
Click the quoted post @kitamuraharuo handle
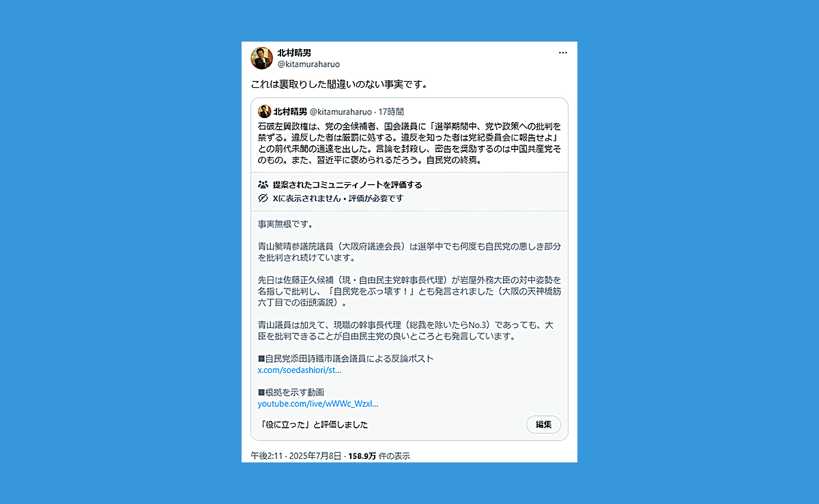click(x=341, y=111)
